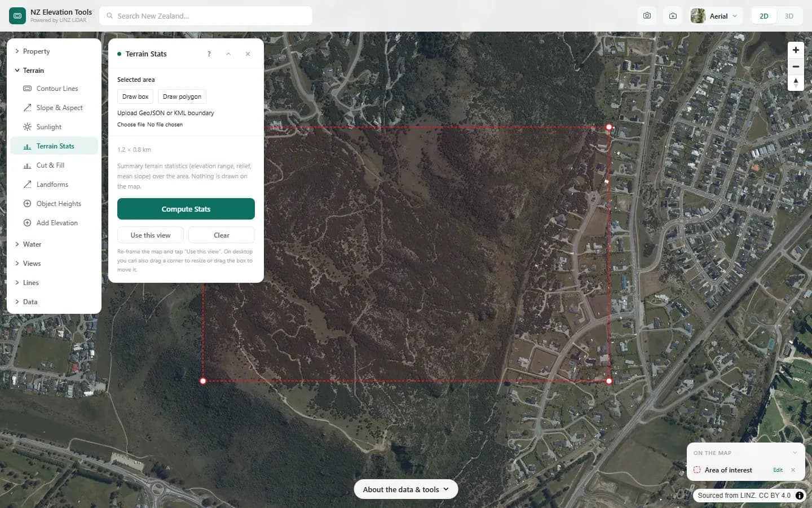This screenshot has width=812, height=508.
Task: Click the Draw polygon button
Action: coord(182,97)
